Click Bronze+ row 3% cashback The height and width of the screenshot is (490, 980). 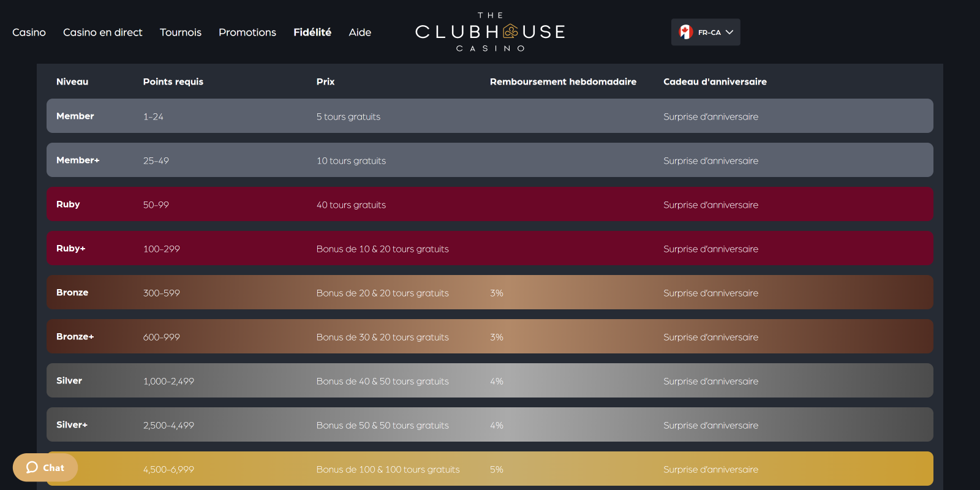pyautogui.click(x=497, y=337)
